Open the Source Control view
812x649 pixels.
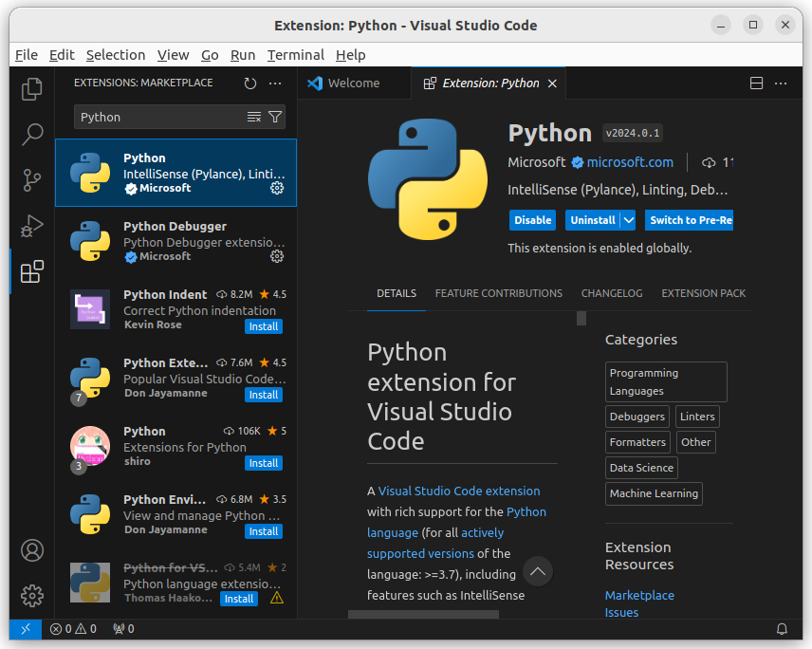[x=32, y=179]
